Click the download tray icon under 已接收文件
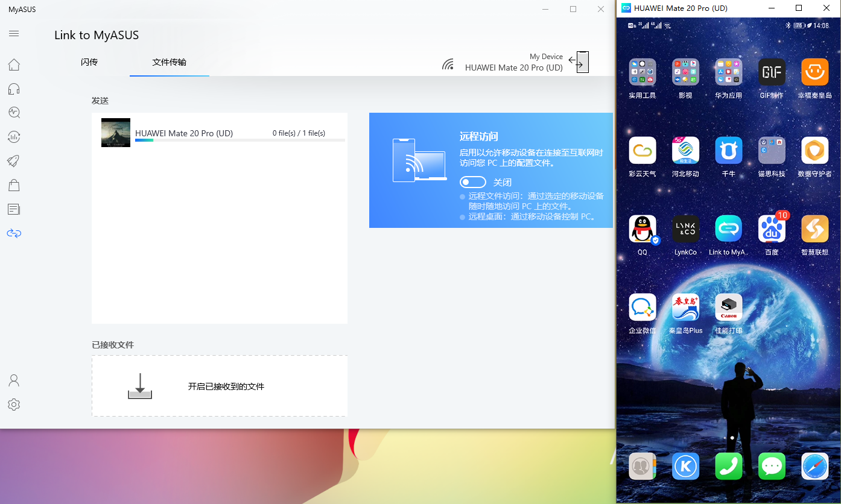 point(140,386)
